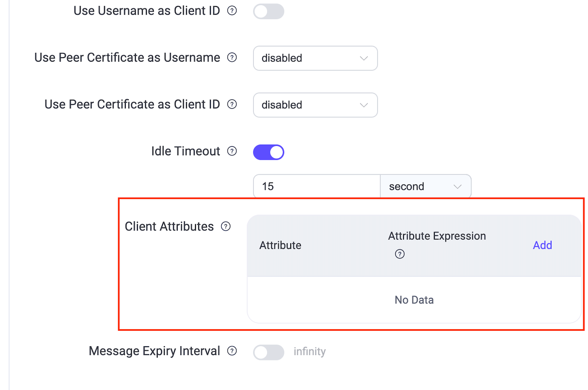Enable the Message Expiry Interval toggle
This screenshot has height=390, width=588.
point(268,352)
